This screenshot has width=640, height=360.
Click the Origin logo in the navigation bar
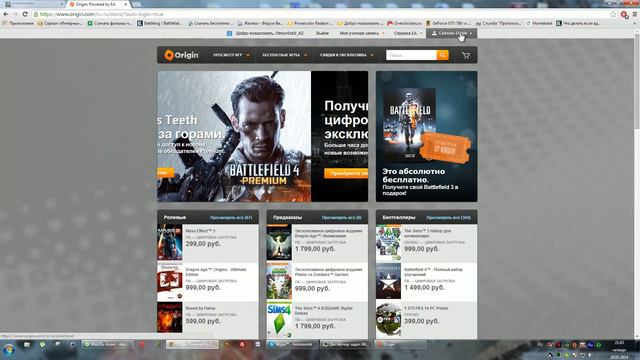(x=181, y=55)
